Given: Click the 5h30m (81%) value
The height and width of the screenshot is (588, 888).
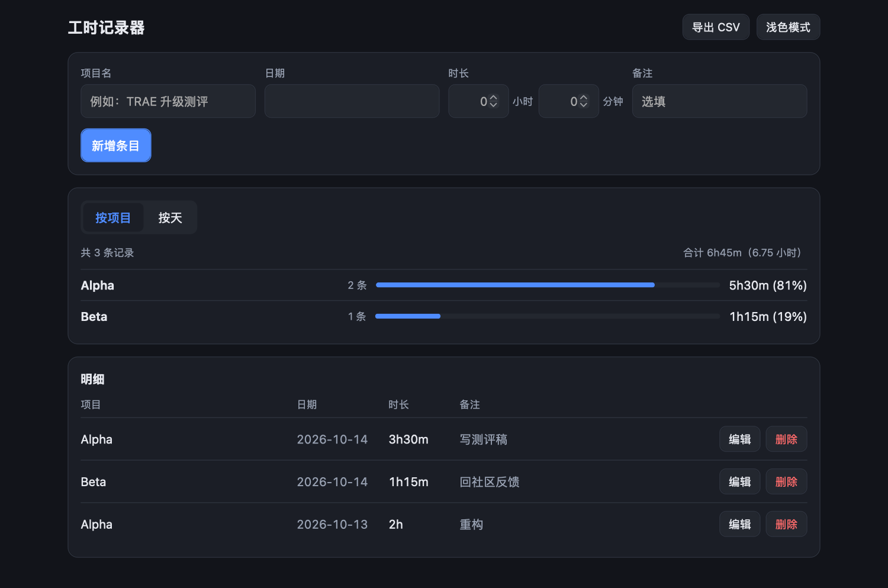Looking at the screenshot, I should (768, 285).
